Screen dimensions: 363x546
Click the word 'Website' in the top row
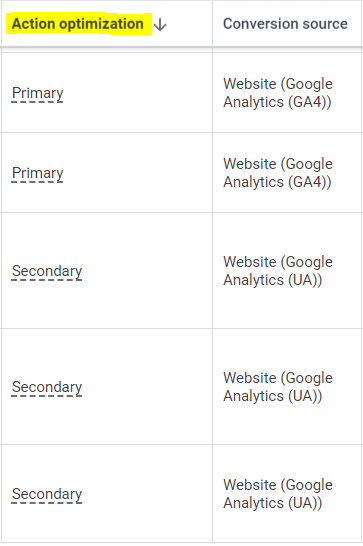click(x=250, y=84)
